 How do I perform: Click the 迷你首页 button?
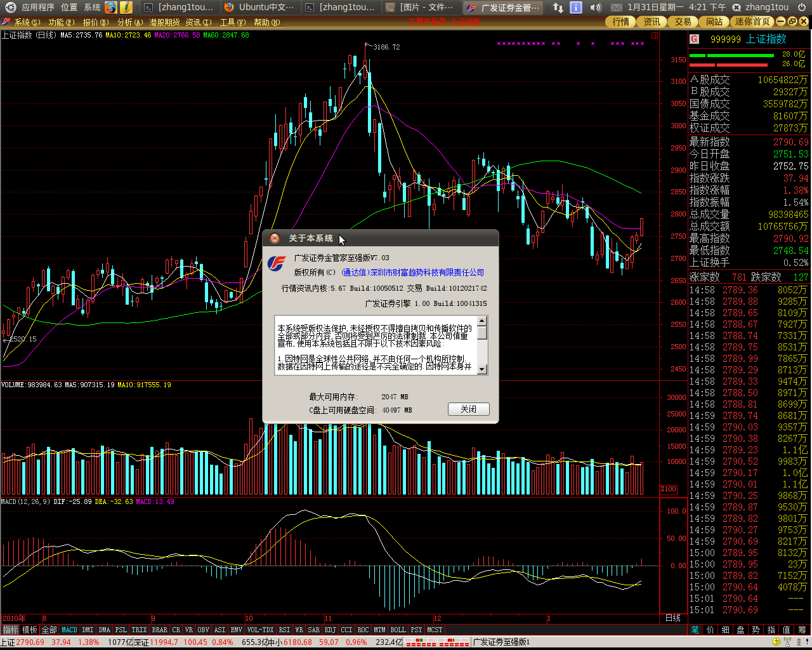tap(752, 22)
